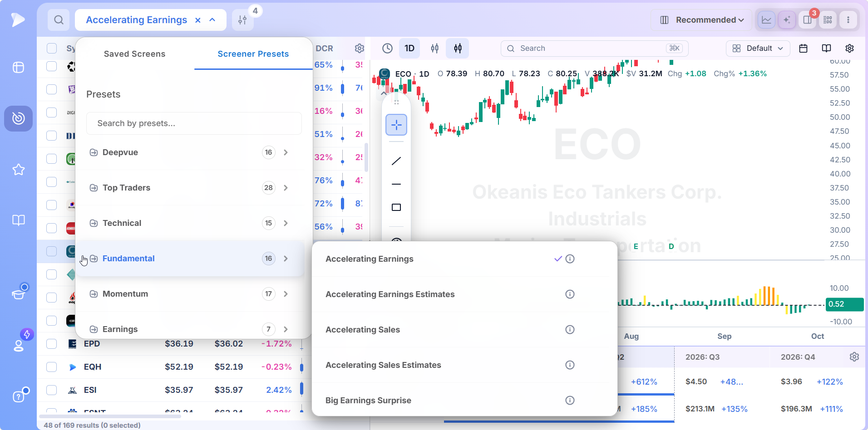Check the ESI row checkbox

pyautogui.click(x=52, y=390)
